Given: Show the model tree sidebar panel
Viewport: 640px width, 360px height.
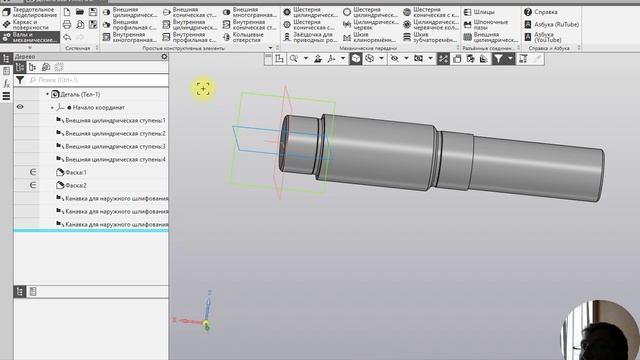Looking at the screenshot, I should pyautogui.click(x=6, y=58).
